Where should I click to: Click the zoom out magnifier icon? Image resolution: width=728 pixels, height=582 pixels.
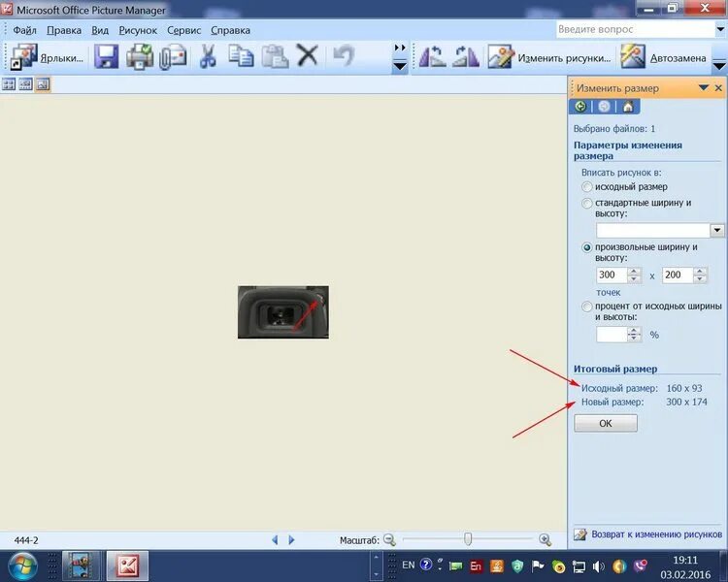pos(389,539)
